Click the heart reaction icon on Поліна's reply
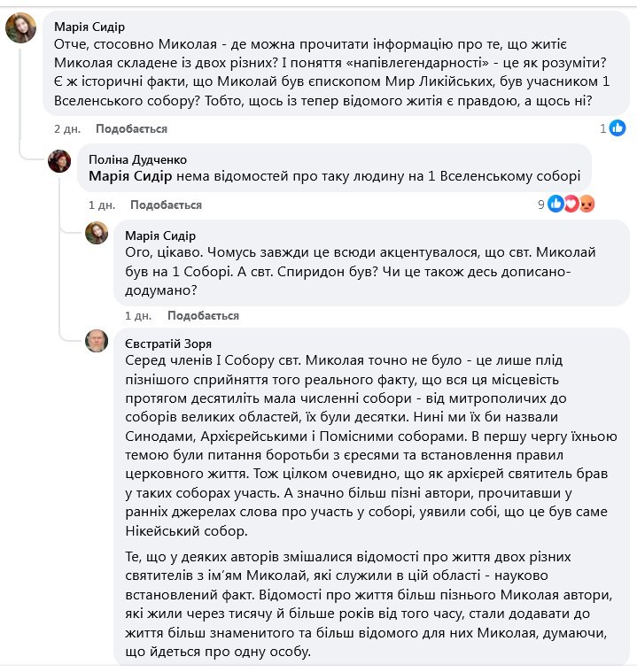 [571, 205]
